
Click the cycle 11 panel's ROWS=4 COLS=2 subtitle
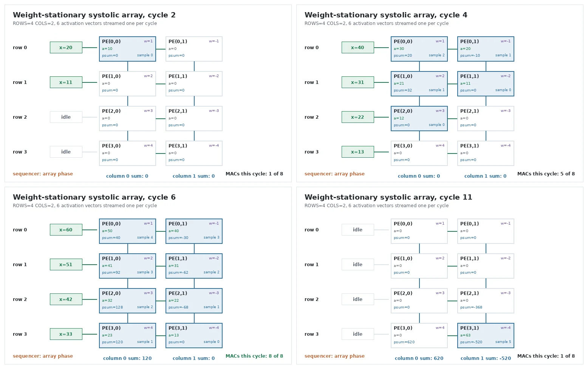376,206
